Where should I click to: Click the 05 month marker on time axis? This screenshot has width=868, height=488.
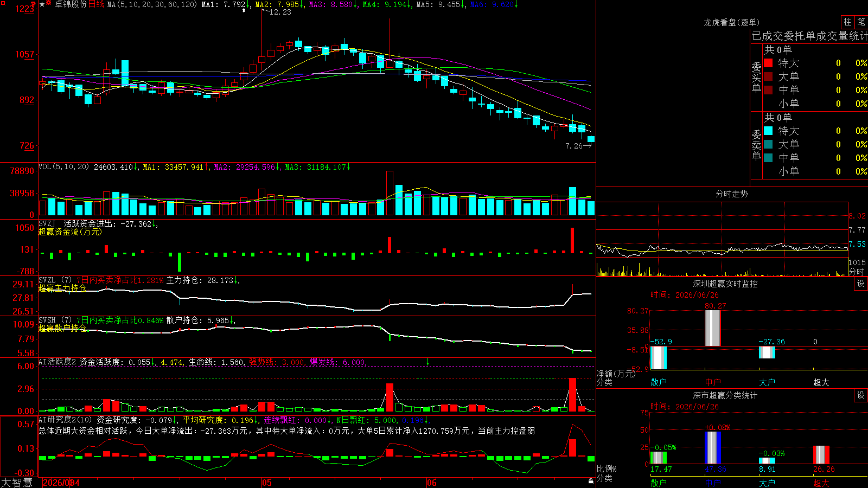tap(266, 483)
